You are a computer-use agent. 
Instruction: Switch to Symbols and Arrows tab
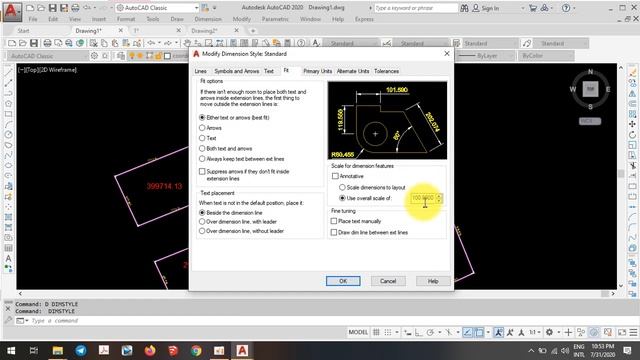[x=237, y=71]
